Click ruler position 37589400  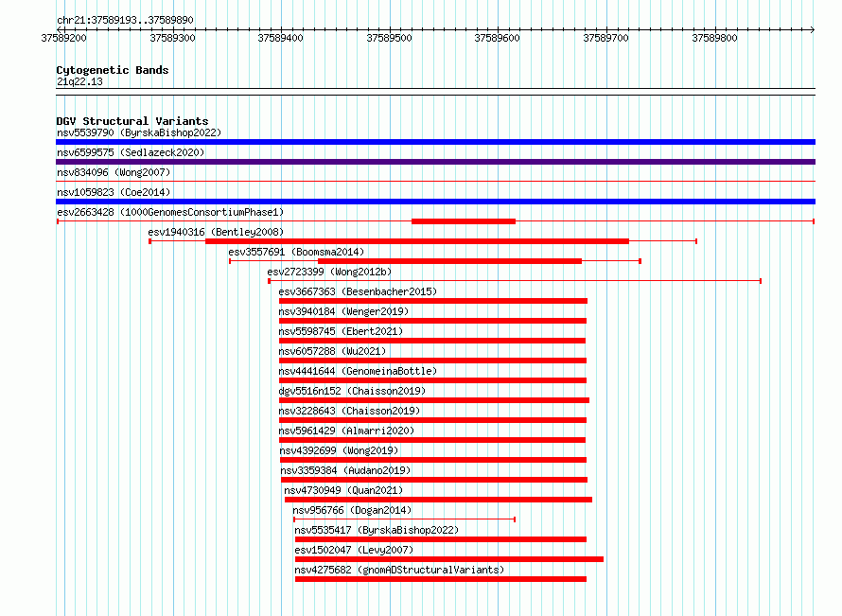pos(280,38)
